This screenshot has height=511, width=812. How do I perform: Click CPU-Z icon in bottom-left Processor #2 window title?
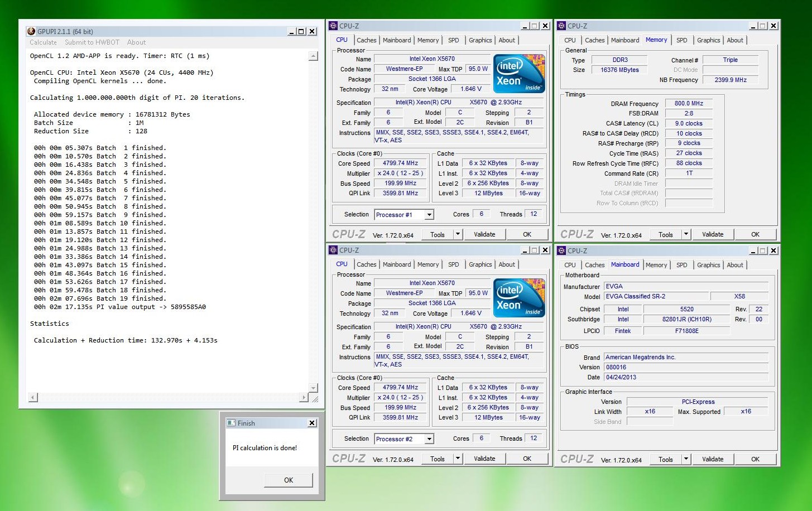[333, 250]
